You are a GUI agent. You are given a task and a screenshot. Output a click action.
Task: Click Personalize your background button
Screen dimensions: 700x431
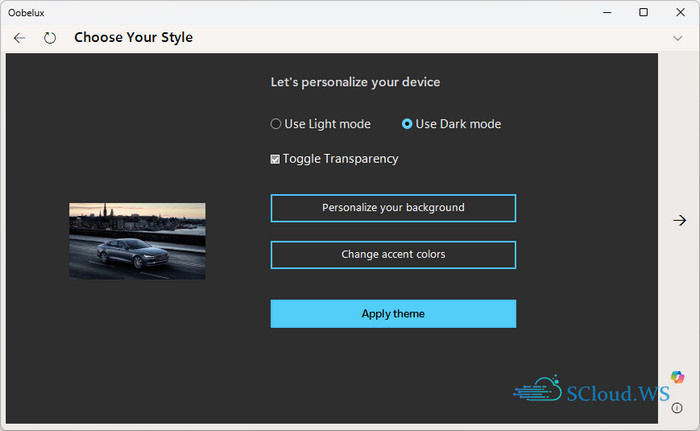(393, 208)
